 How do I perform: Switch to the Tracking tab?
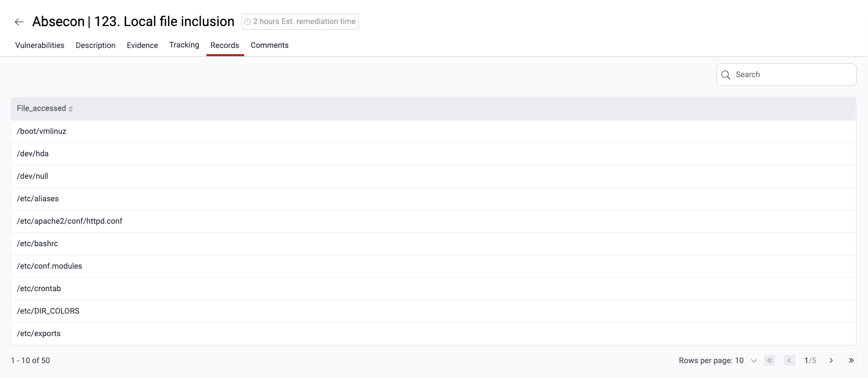tap(184, 45)
